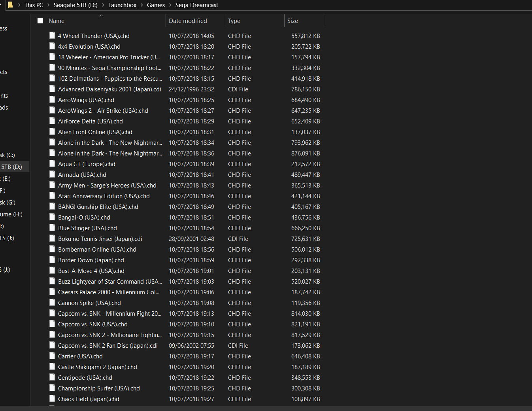Viewport: 532px width, 411px height.
Task: Click file icon of Aqua GT (Europe).chd
Action: 52,163
